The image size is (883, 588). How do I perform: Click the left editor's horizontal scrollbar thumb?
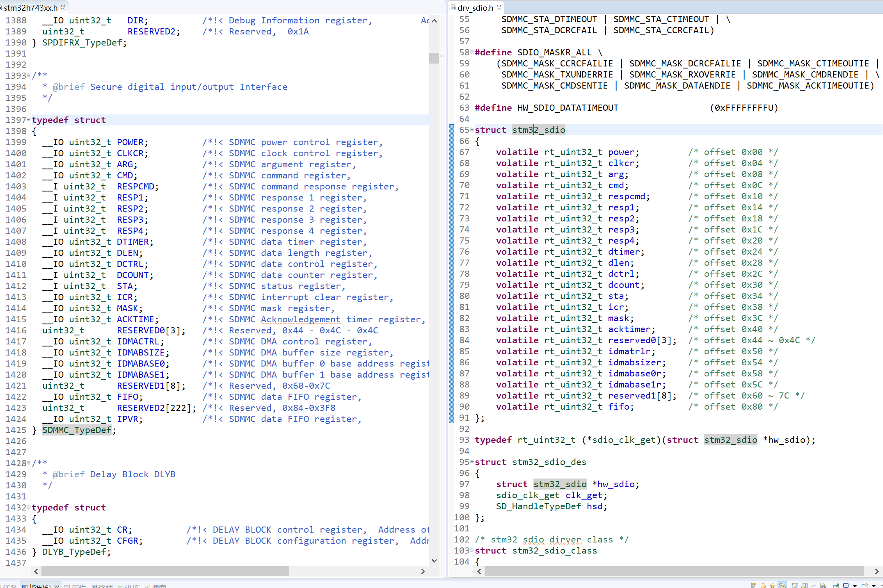point(165,571)
